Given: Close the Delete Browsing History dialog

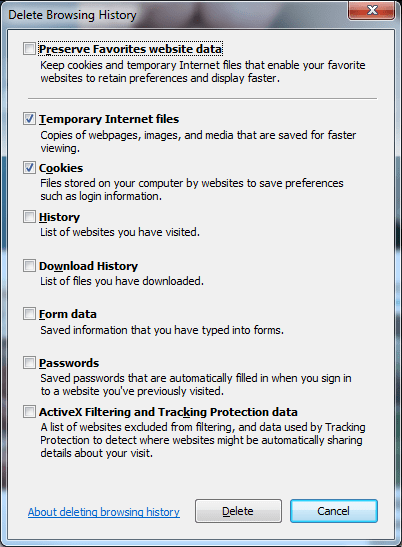Looking at the screenshot, I should point(372,10).
